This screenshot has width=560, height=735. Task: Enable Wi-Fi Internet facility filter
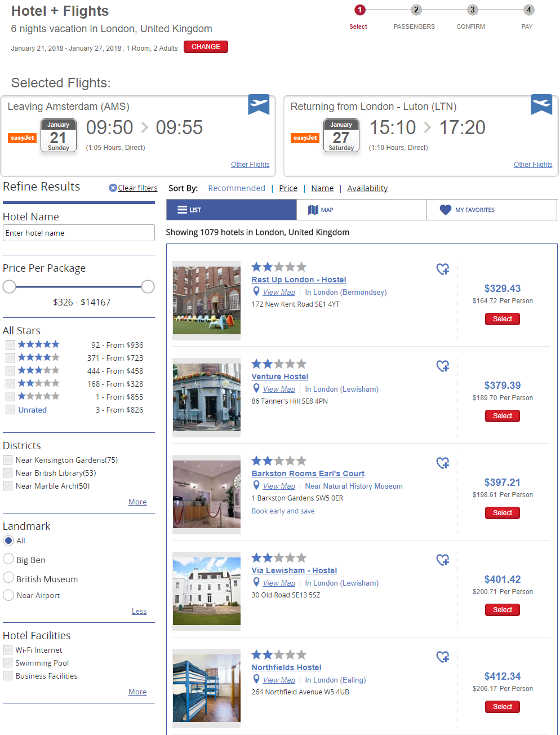8,650
